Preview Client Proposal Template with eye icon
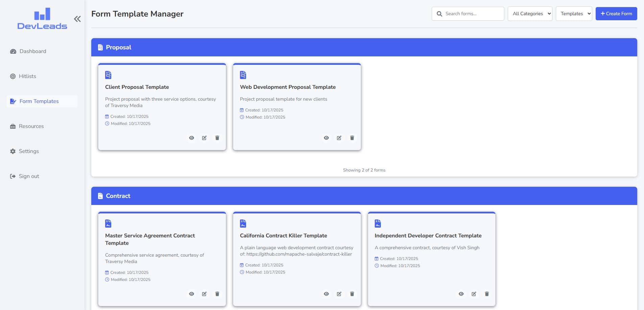The height and width of the screenshot is (310, 644). click(x=192, y=138)
